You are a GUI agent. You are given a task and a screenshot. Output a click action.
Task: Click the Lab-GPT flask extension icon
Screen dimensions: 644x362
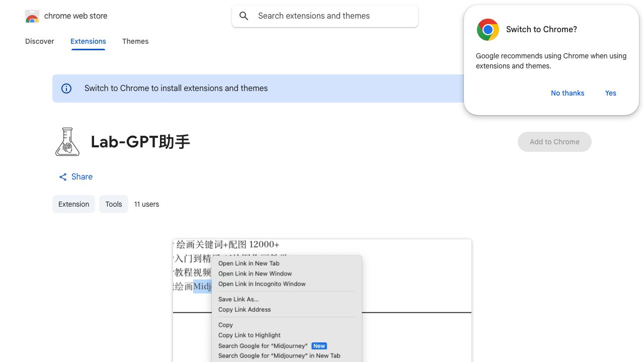tap(67, 142)
